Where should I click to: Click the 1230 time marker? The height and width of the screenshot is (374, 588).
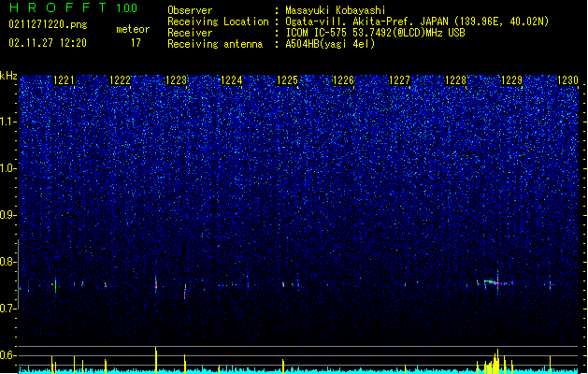coord(567,80)
